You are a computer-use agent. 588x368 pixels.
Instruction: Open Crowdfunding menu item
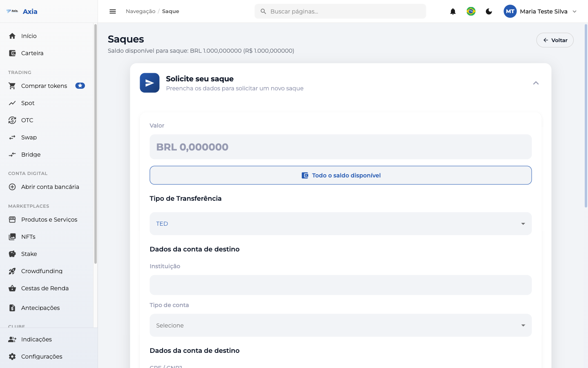pos(47,271)
